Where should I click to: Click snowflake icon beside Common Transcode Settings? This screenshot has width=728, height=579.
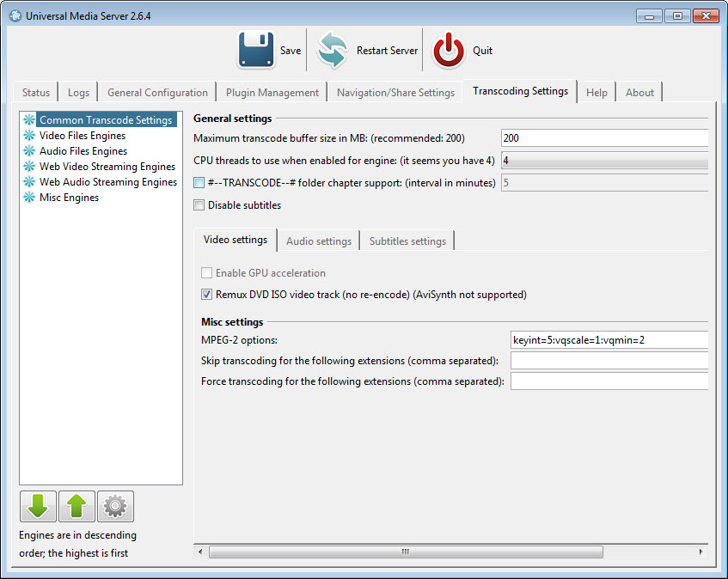[x=28, y=119]
